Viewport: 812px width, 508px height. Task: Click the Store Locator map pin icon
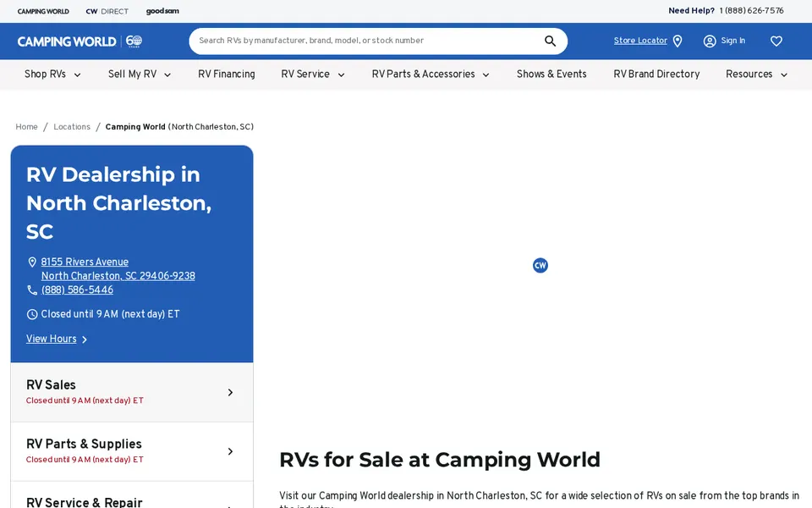point(678,41)
